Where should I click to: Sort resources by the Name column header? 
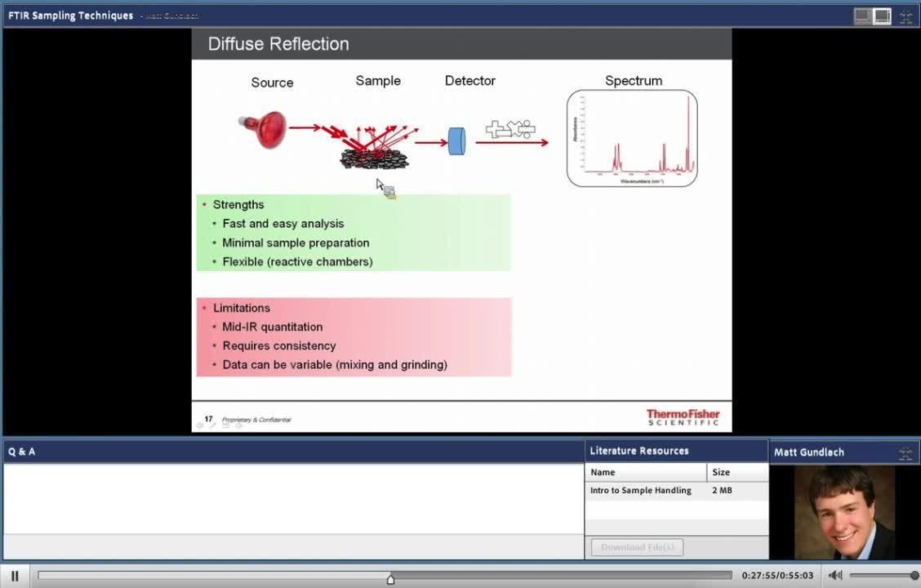coord(645,472)
